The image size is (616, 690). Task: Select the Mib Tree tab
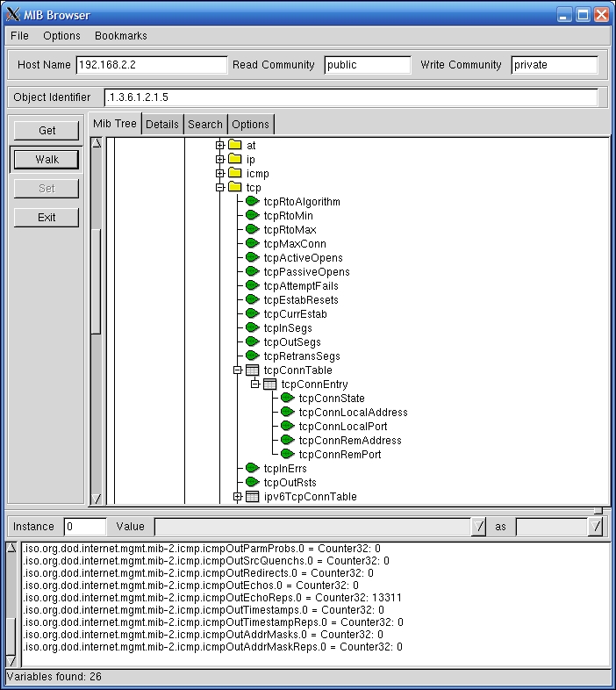pos(115,124)
